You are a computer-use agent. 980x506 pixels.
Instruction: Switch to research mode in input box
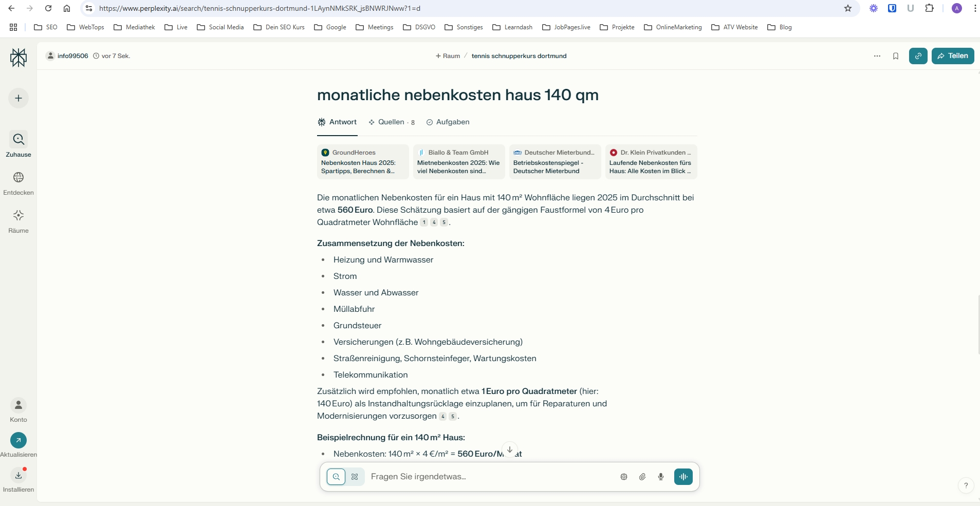pyautogui.click(x=355, y=477)
